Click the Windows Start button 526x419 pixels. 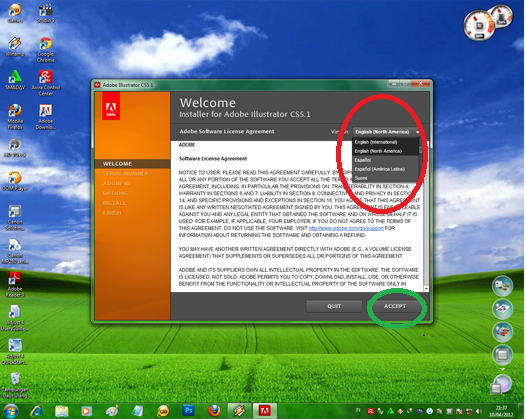pos(11,411)
